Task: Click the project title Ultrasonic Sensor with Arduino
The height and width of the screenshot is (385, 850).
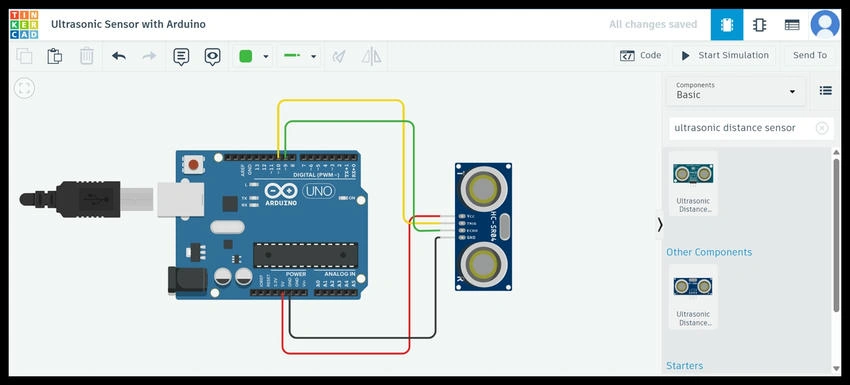Action: point(128,24)
